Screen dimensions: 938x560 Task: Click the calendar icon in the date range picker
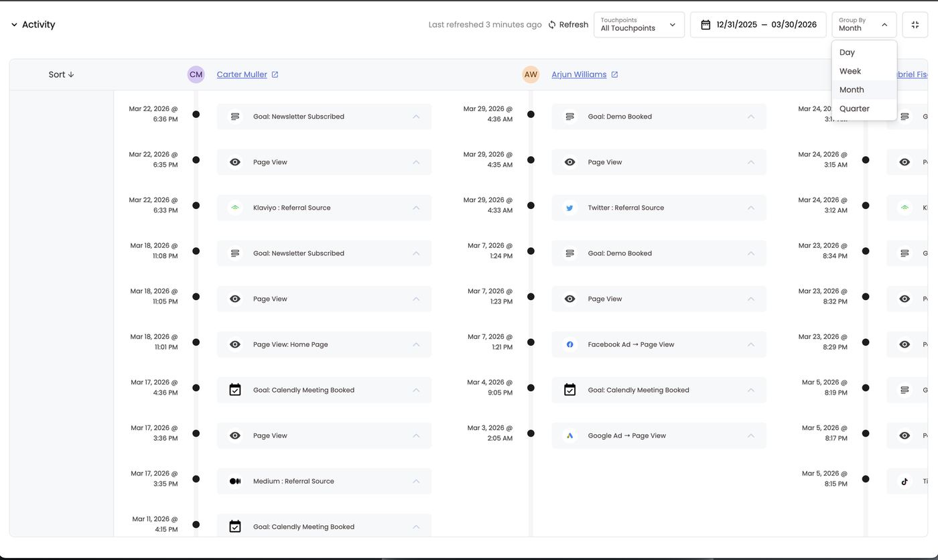click(706, 25)
